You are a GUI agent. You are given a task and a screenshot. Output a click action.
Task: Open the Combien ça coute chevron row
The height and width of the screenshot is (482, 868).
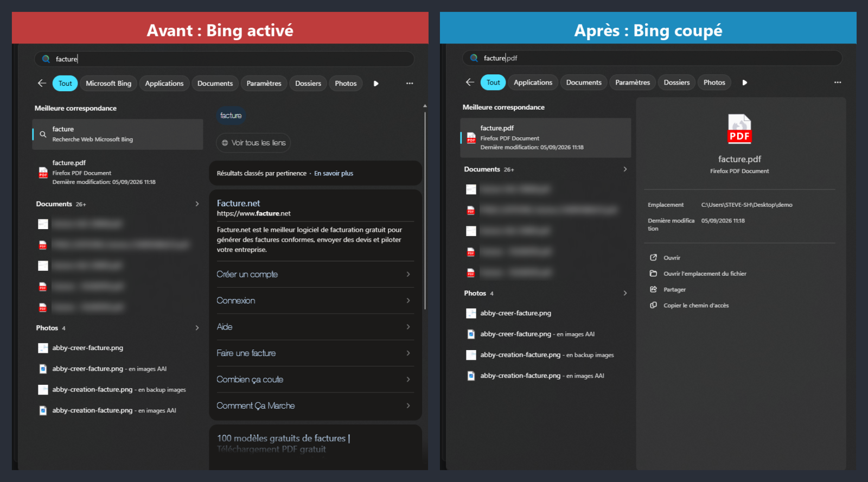(x=315, y=379)
